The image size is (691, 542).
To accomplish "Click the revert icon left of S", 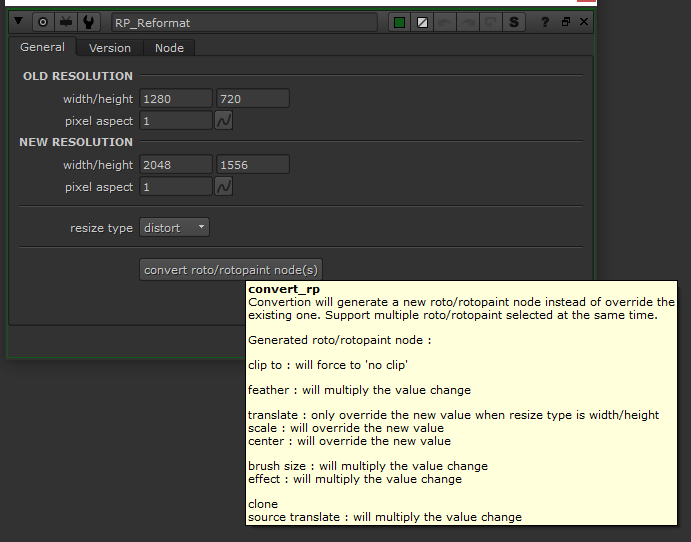I will pyautogui.click(x=492, y=22).
